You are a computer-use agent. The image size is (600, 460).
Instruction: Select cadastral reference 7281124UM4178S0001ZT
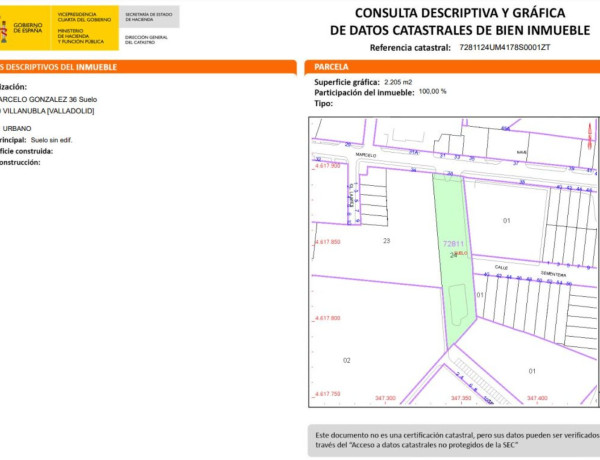(505, 47)
